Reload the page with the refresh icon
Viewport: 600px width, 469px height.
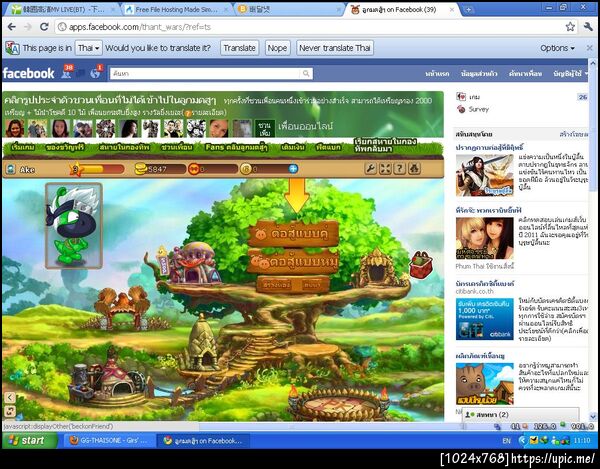(44, 27)
